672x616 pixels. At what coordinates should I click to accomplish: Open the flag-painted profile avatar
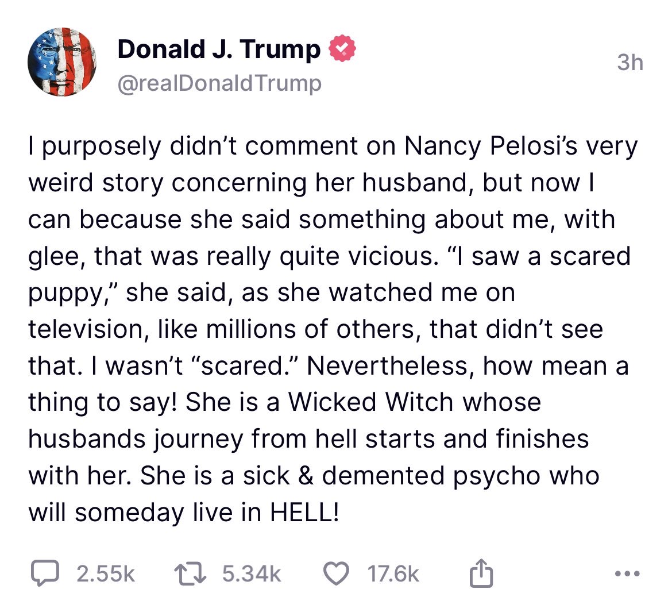tap(61, 61)
